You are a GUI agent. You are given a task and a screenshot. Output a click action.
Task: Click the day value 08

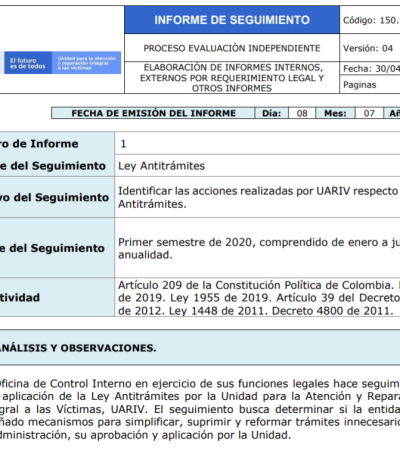click(302, 113)
